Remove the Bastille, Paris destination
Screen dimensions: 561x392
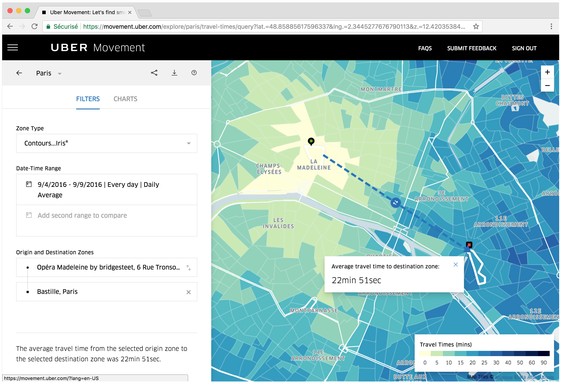[x=188, y=292]
